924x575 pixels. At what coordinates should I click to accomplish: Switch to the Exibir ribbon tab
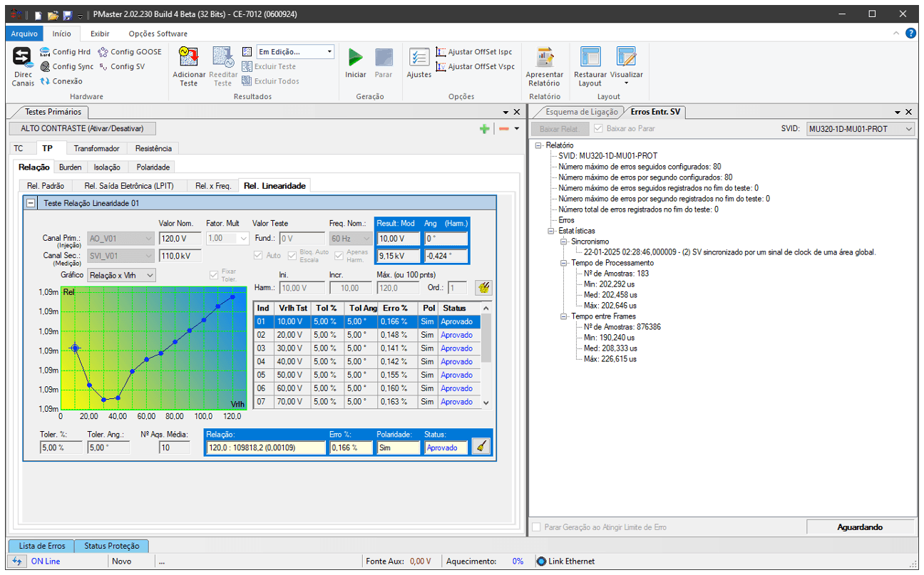click(99, 33)
